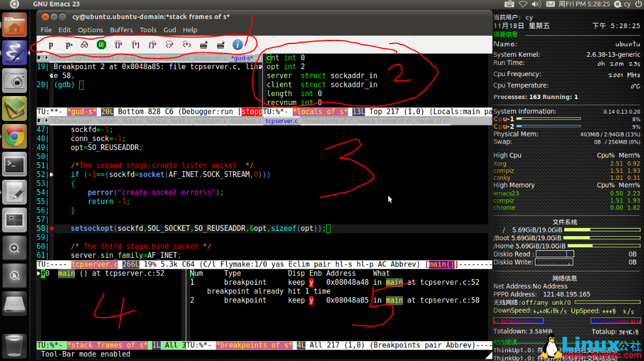Toggle enabled flag 'y' for breakpoint 2

[311, 301]
